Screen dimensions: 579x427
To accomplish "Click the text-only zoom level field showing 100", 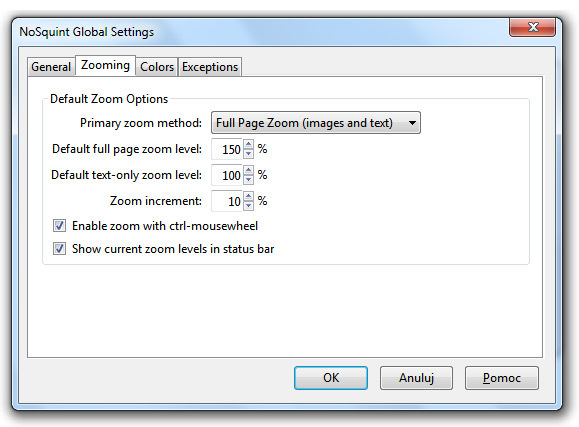I will pos(227,175).
